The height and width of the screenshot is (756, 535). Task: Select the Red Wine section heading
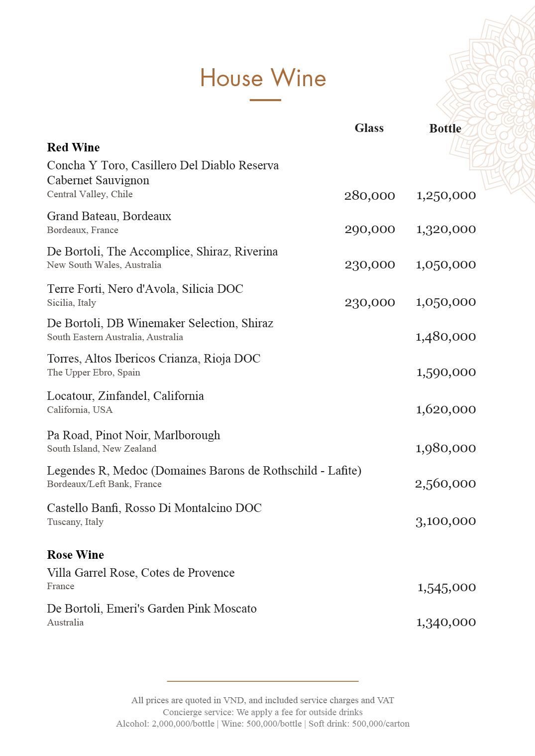click(73, 147)
